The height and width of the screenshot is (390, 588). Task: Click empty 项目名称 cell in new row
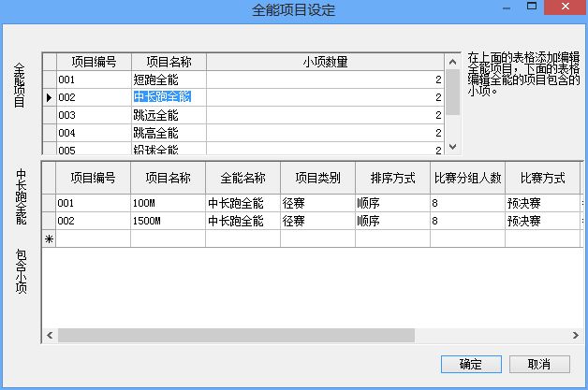pyautogui.click(x=168, y=238)
